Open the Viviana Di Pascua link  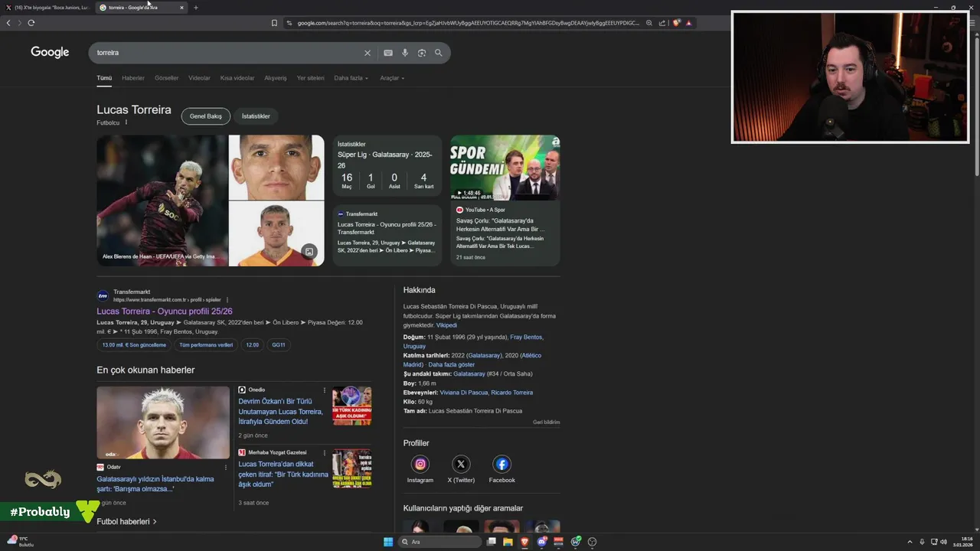pos(464,393)
